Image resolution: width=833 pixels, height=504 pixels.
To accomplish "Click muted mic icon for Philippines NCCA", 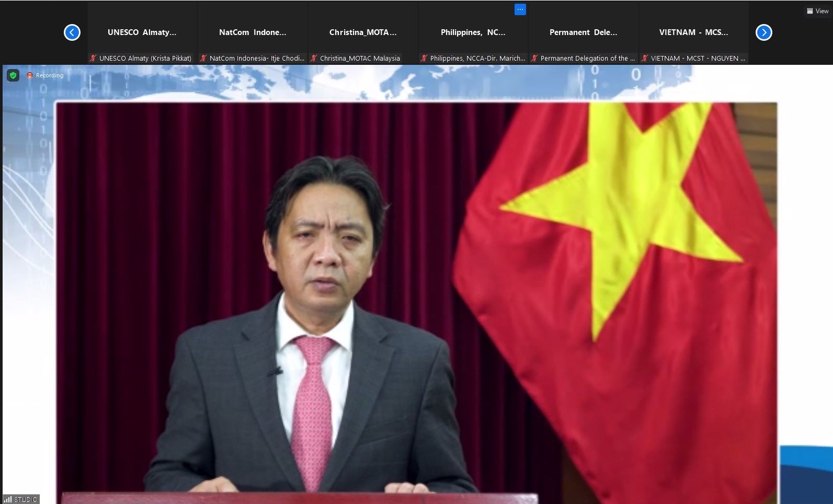I will (424, 59).
